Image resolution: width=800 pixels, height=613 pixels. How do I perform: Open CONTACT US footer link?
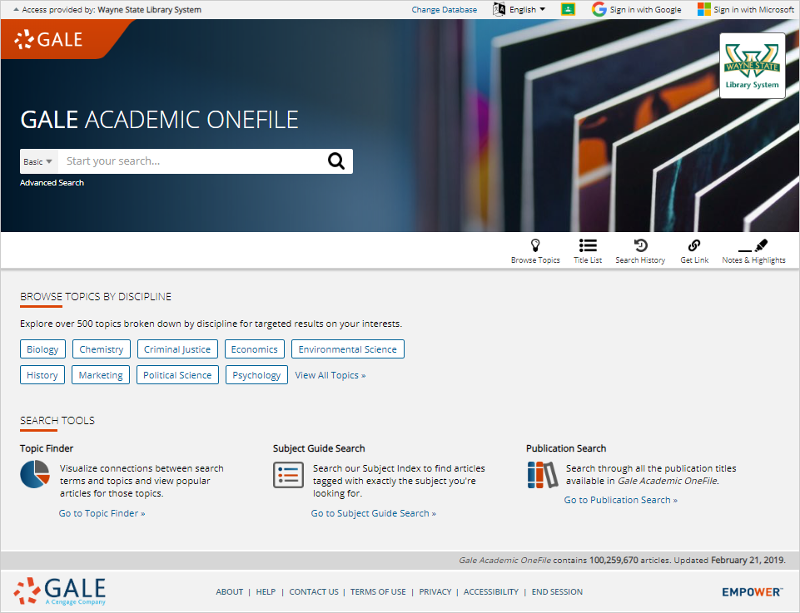(314, 592)
